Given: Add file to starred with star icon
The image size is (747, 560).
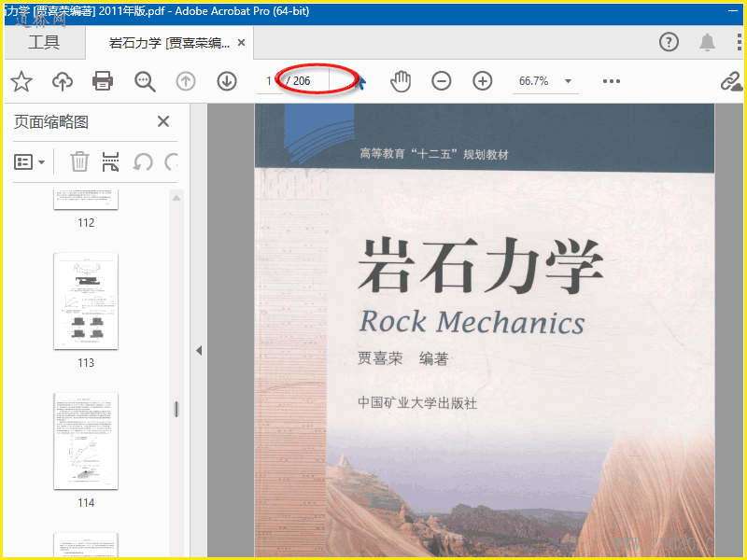Looking at the screenshot, I should click(x=21, y=81).
